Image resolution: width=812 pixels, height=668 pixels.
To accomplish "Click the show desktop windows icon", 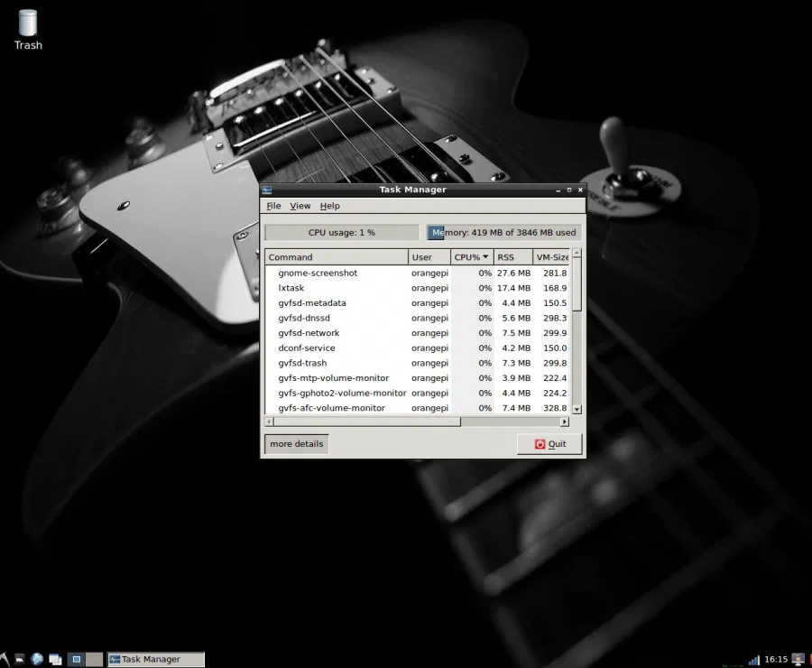I will 55,659.
